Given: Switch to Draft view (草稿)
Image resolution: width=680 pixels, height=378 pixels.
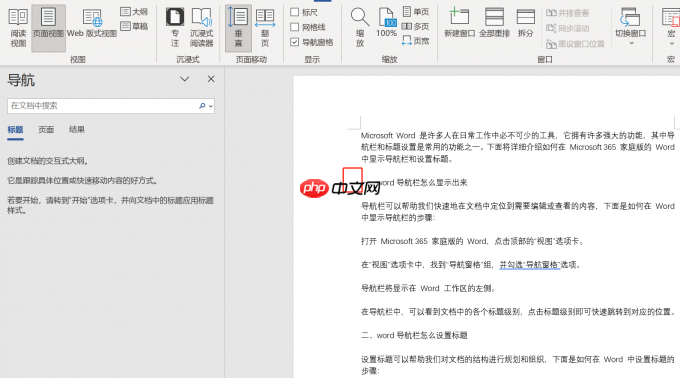Looking at the screenshot, I should (x=134, y=26).
